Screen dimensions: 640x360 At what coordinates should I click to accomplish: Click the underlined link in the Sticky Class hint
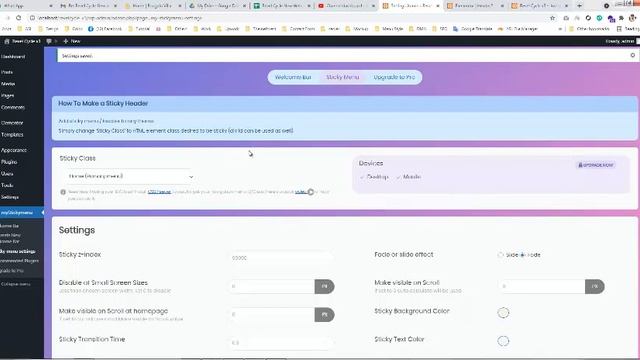(159, 192)
